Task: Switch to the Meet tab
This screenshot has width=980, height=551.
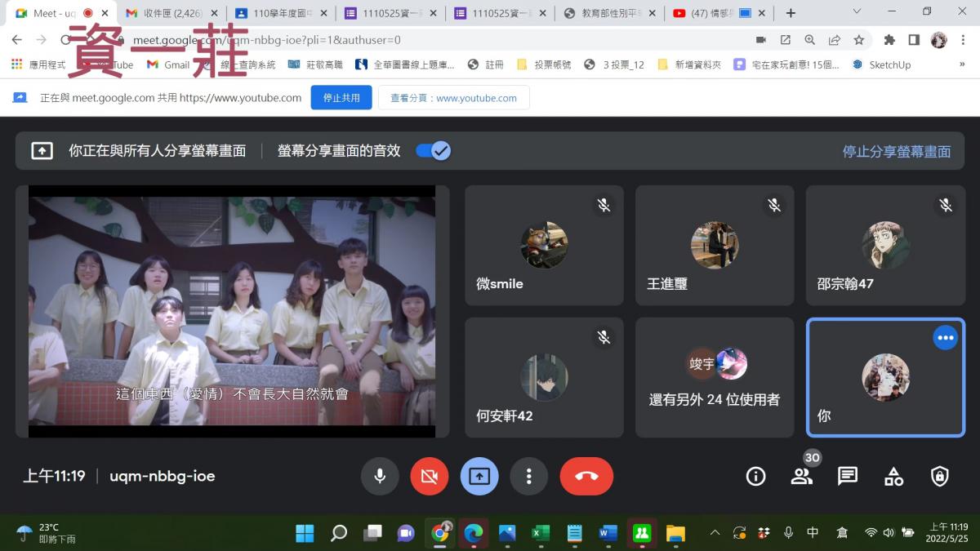Action: tap(62, 13)
